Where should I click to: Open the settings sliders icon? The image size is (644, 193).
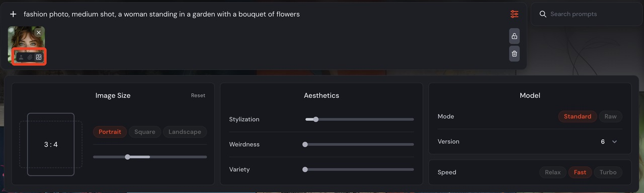pos(514,14)
